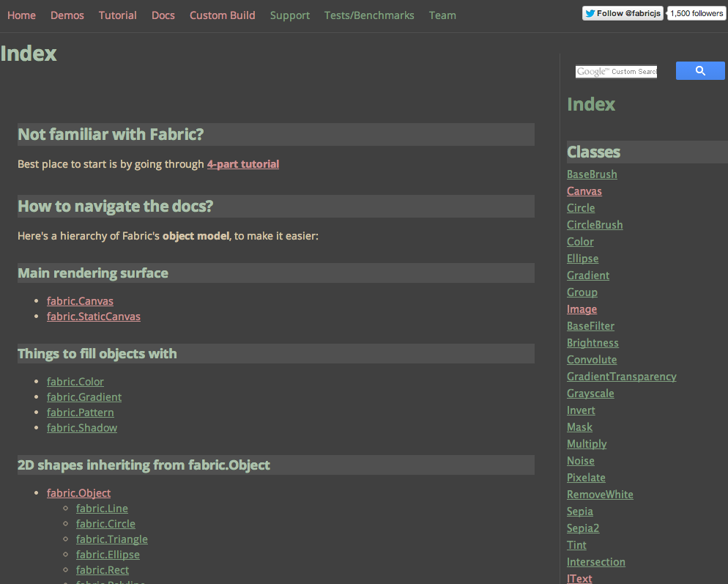728x584 pixels.
Task: Select Brightness in the Classes sidebar
Action: pyautogui.click(x=593, y=343)
